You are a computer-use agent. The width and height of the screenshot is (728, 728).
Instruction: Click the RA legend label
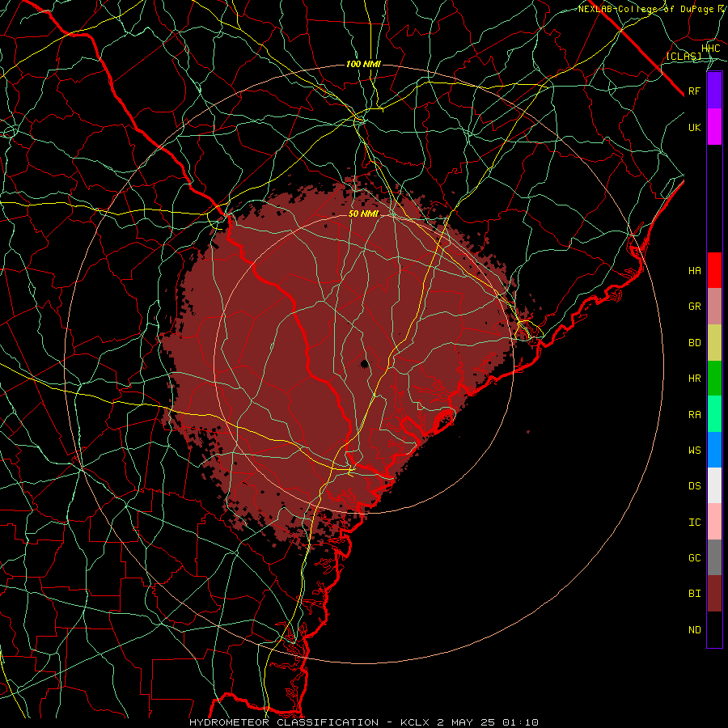pos(694,415)
